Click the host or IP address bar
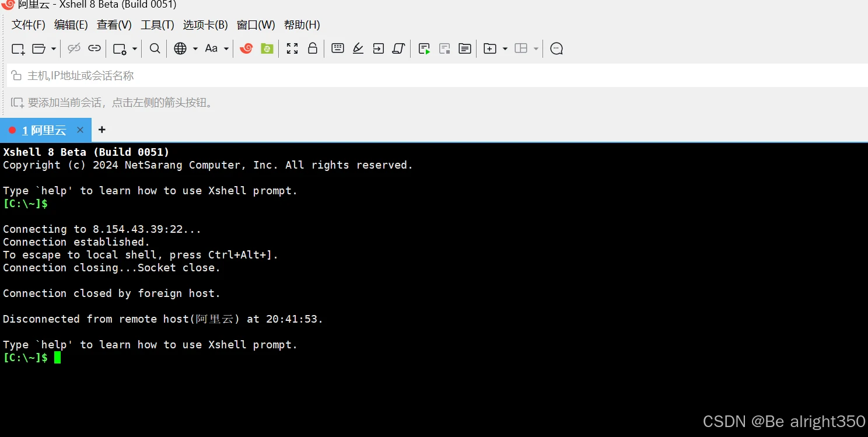This screenshot has width=868, height=437. pos(437,76)
